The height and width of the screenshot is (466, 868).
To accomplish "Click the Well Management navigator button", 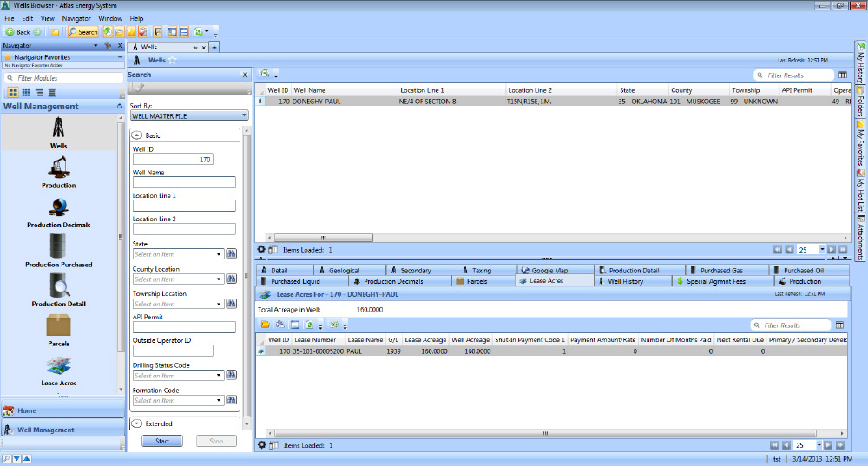I will click(62, 430).
